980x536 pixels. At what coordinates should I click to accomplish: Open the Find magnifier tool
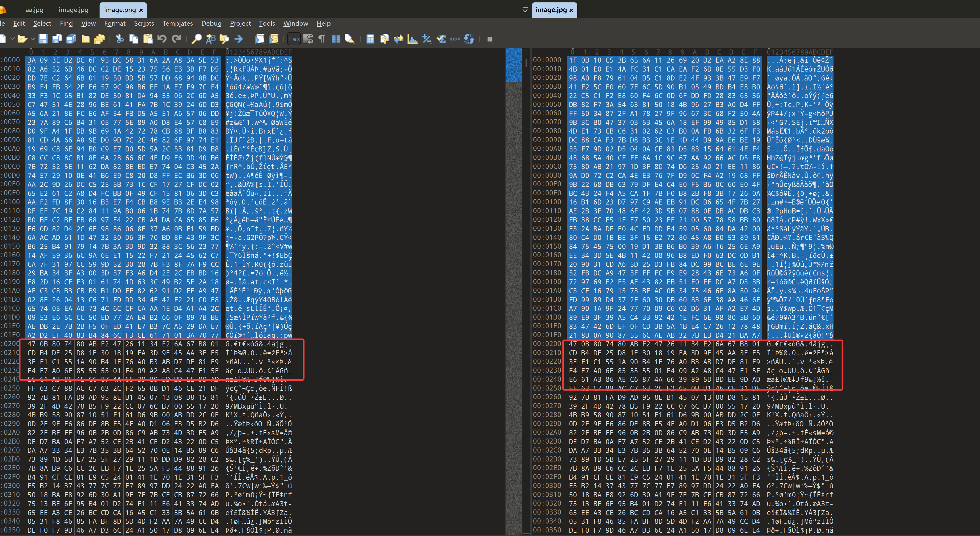tap(196, 39)
